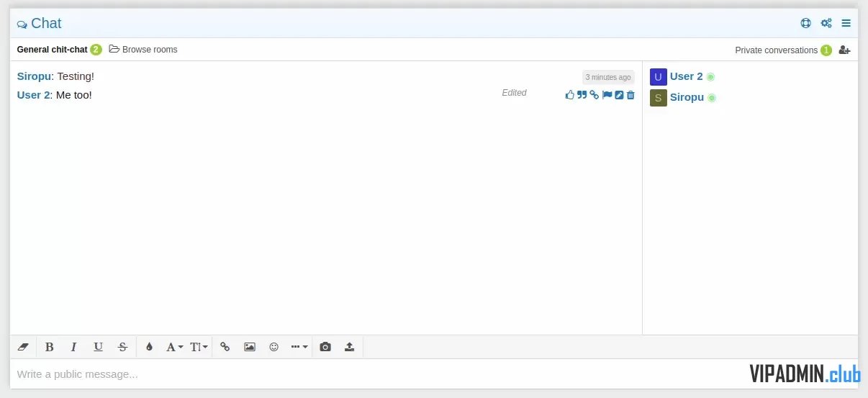
Task: Click the upload file icon
Action: pos(349,347)
